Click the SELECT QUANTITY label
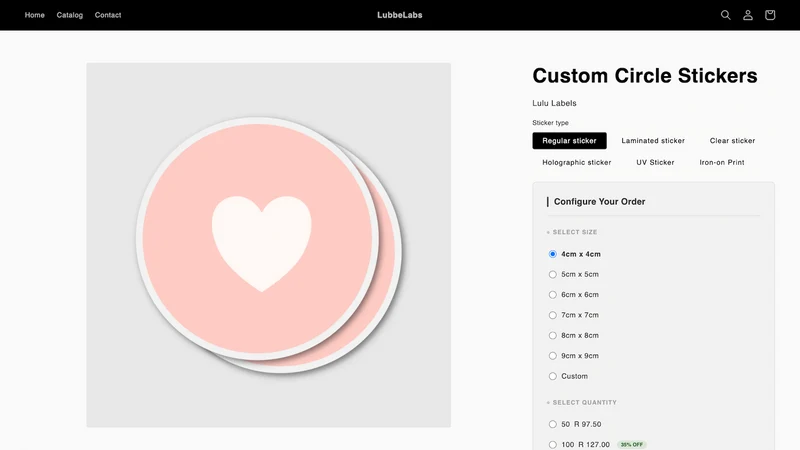Viewport: 800px width, 450px height. tap(585, 403)
